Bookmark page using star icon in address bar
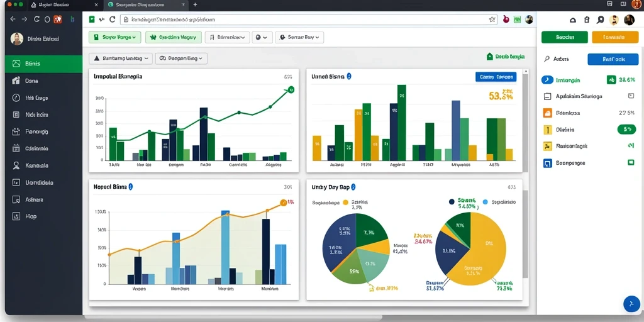The image size is (644, 322). coord(492,19)
